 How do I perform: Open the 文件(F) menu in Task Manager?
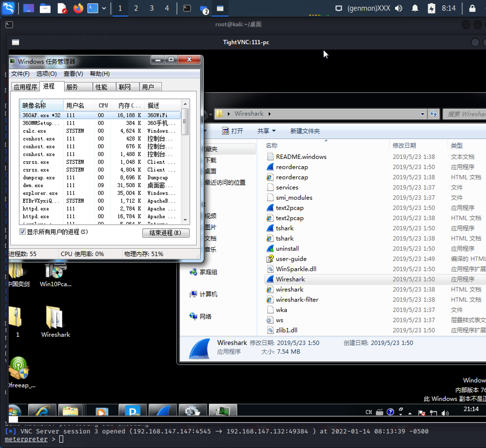click(x=20, y=74)
